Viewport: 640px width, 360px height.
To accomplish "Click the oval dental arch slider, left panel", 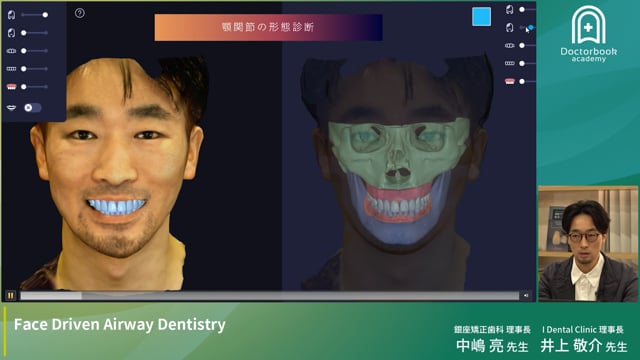I will click(x=34, y=51).
